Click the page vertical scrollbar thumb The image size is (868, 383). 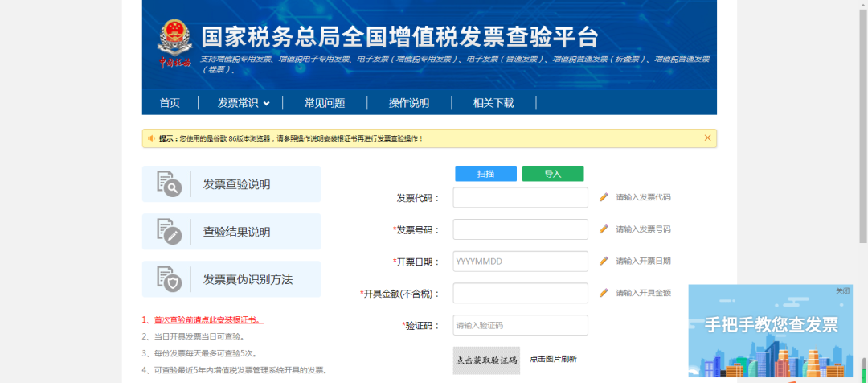click(x=863, y=125)
